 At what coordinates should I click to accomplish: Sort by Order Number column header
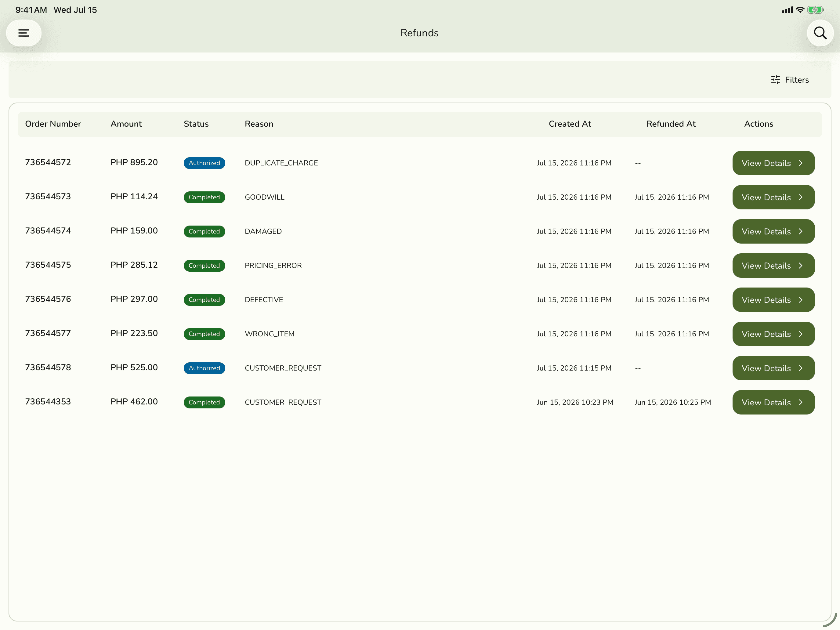53,124
